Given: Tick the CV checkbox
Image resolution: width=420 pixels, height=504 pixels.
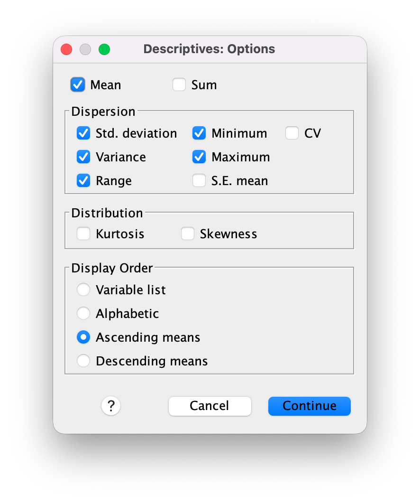Looking at the screenshot, I should pyautogui.click(x=292, y=133).
